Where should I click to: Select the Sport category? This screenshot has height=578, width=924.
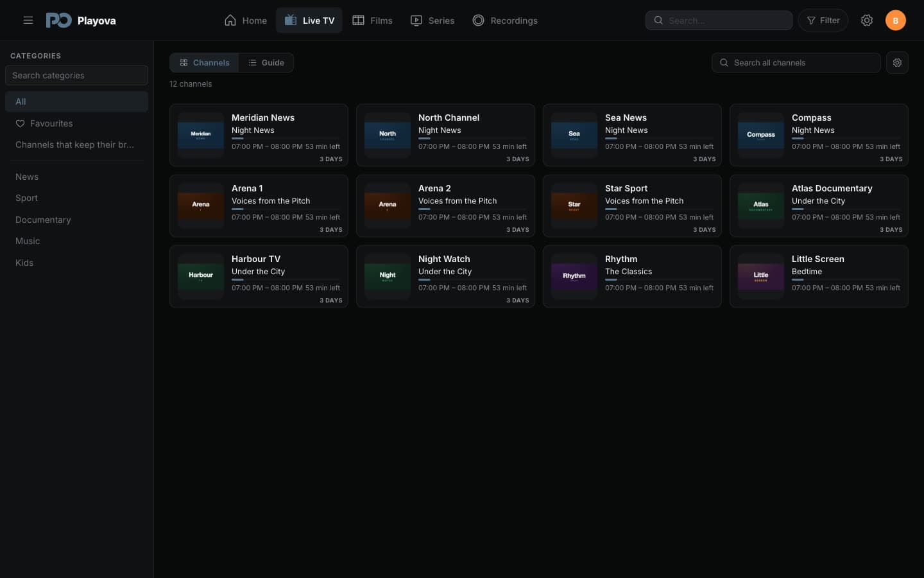(x=76, y=198)
